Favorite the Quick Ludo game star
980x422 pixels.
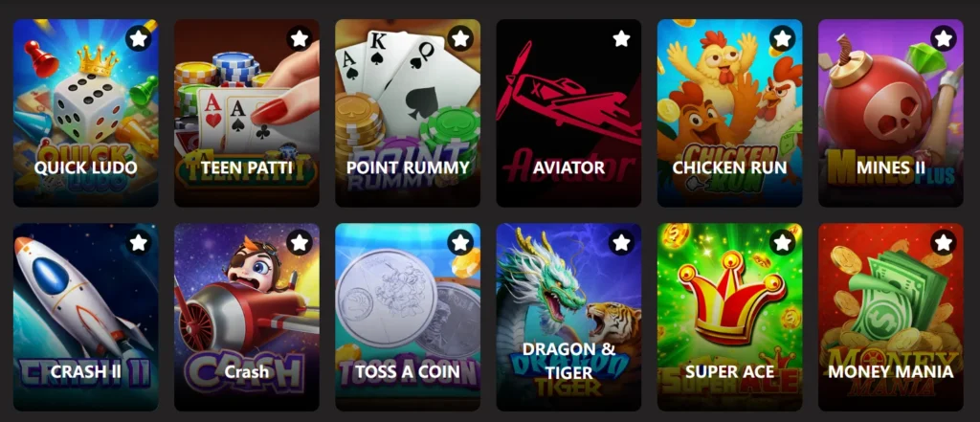click(x=139, y=39)
